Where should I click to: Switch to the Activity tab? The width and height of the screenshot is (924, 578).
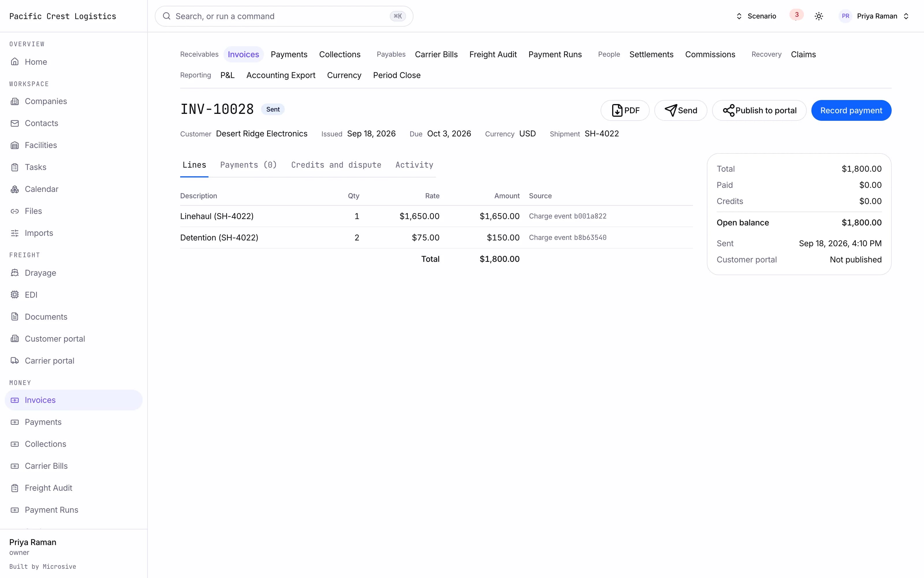pos(414,165)
